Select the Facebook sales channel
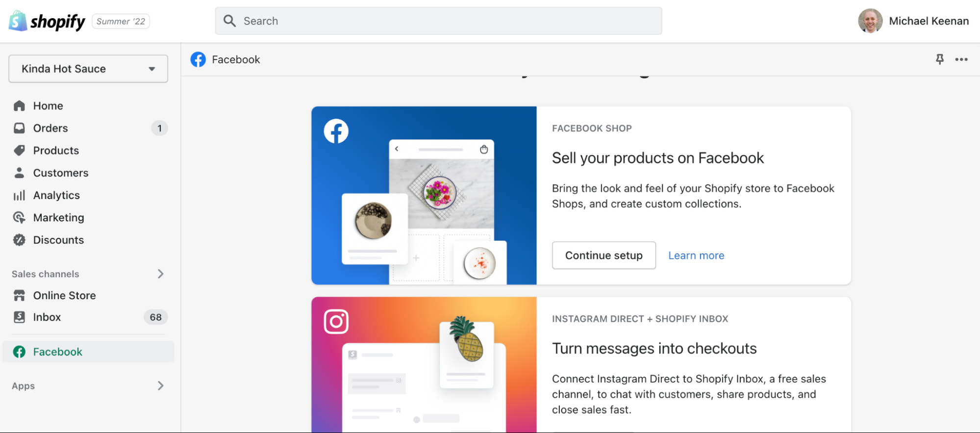This screenshot has width=980, height=433. (88, 352)
